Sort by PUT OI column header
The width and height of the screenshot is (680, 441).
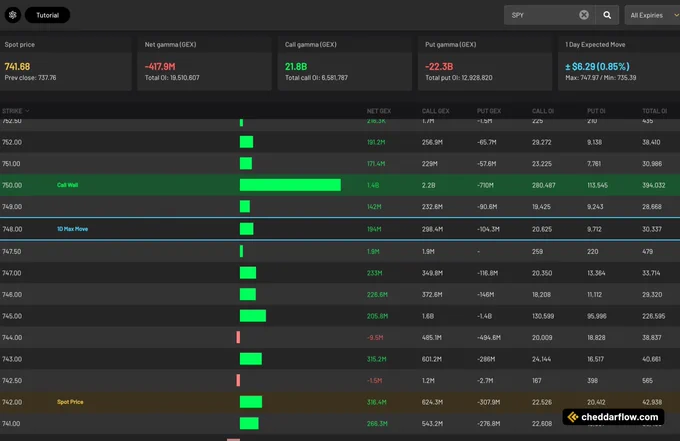(596, 111)
